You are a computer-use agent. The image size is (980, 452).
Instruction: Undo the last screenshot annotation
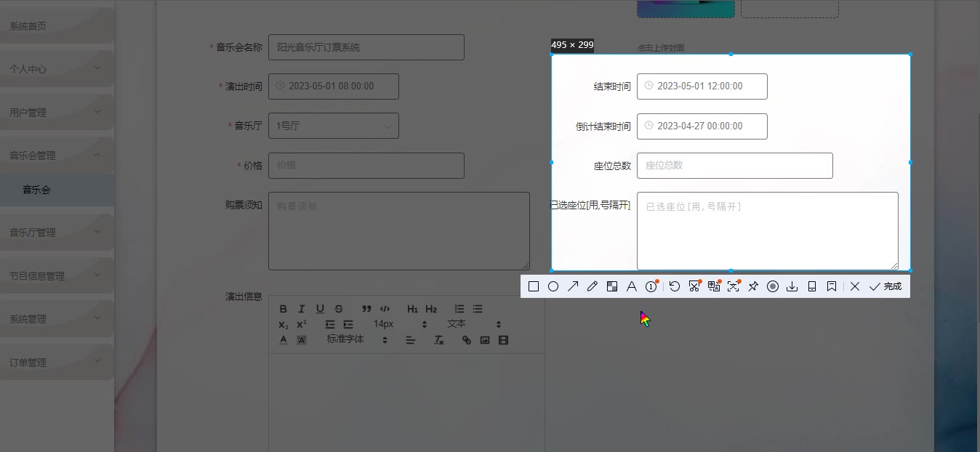tap(675, 286)
